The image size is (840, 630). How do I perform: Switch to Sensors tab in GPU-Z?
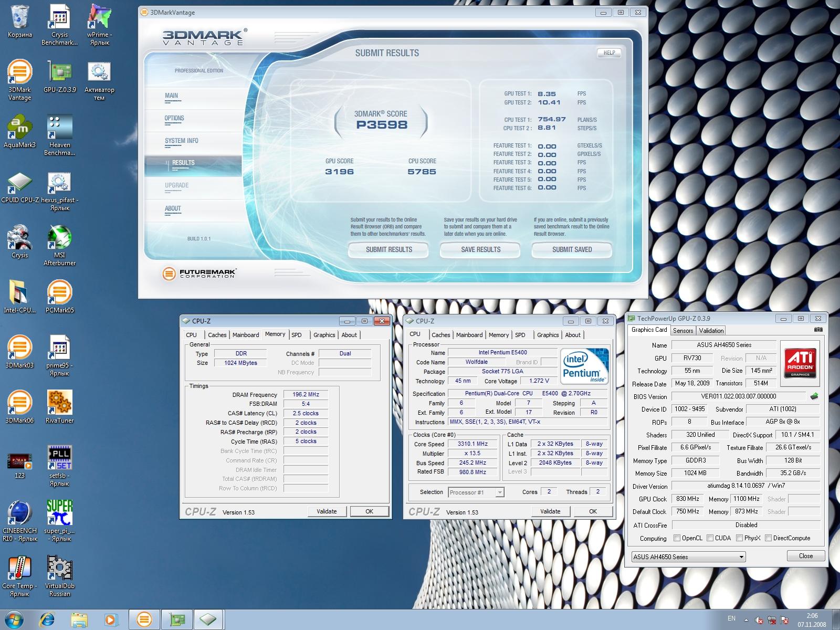pyautogui.click(x=683, y=330)
